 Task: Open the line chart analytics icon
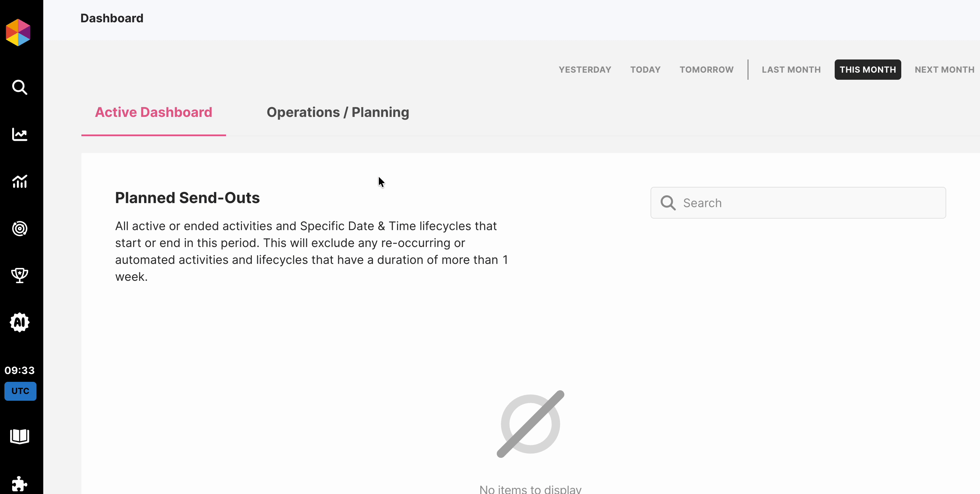19,134
